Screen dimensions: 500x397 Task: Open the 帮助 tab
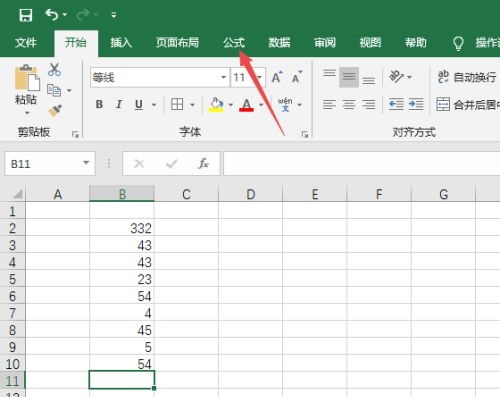pos(416,43)
